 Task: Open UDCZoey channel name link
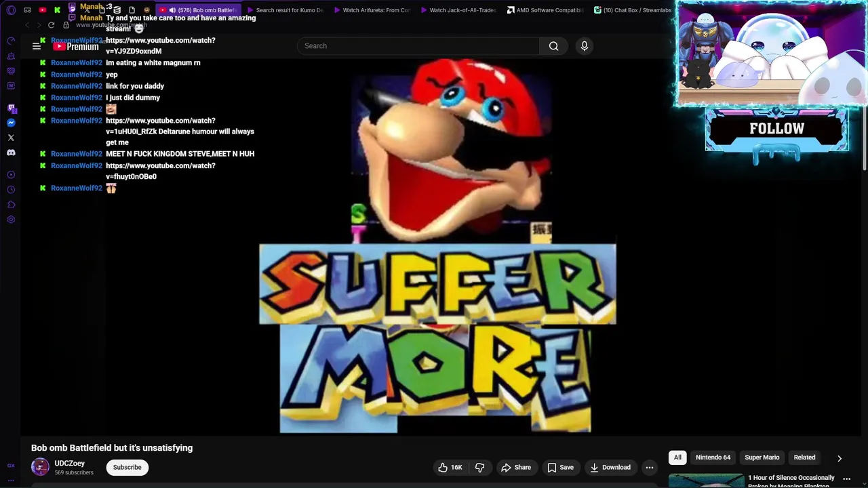69,464
